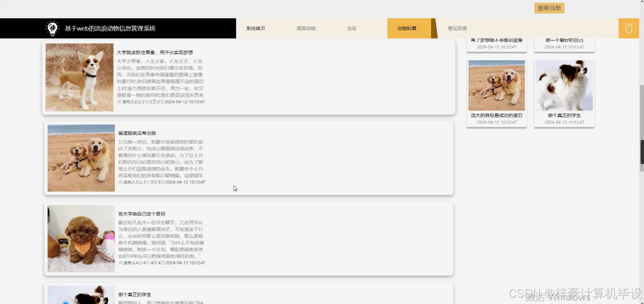The height and width of the screenshot is (304, 644).
Task: Click 发布人4 publisher text
Action: (131, 263)
